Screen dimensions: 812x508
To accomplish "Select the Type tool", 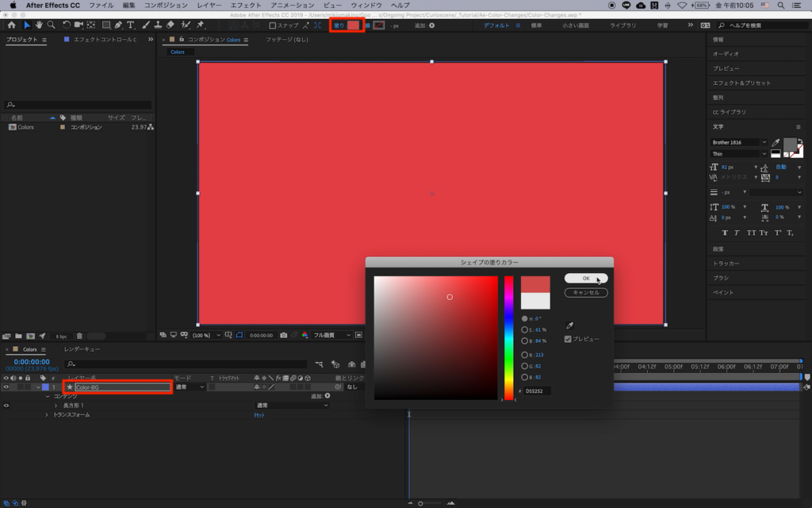I will [131, 25].
